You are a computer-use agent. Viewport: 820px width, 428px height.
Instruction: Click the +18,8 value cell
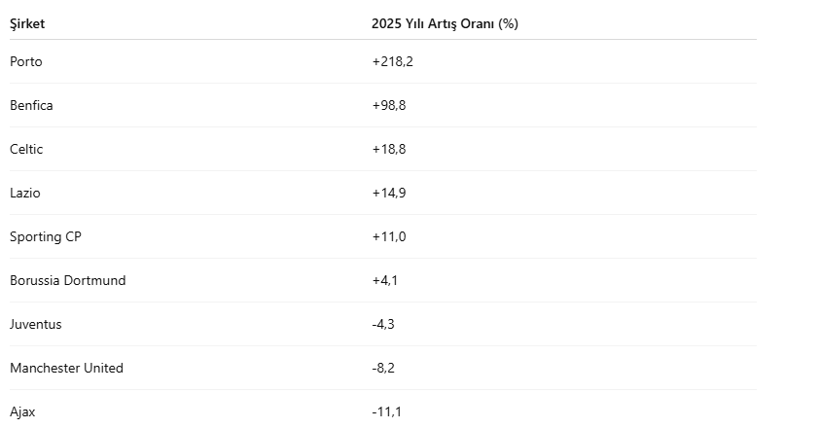(388, 149)
